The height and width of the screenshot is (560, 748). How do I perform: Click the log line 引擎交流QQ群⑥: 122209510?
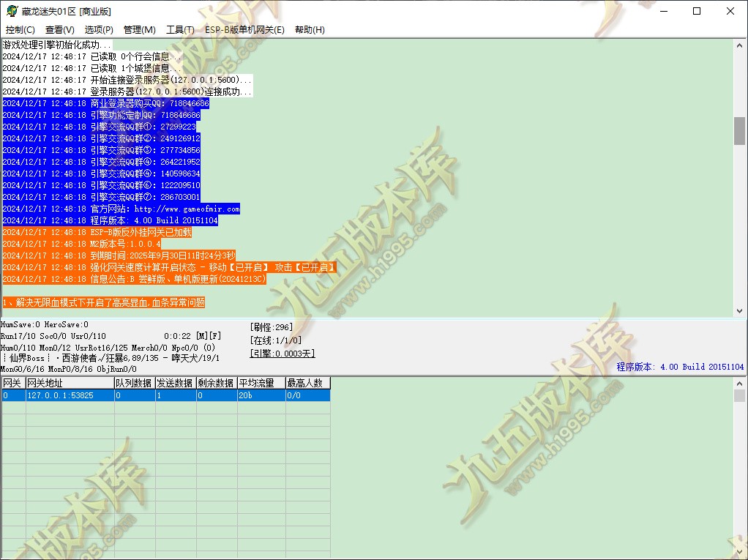[x=102, y=185]
